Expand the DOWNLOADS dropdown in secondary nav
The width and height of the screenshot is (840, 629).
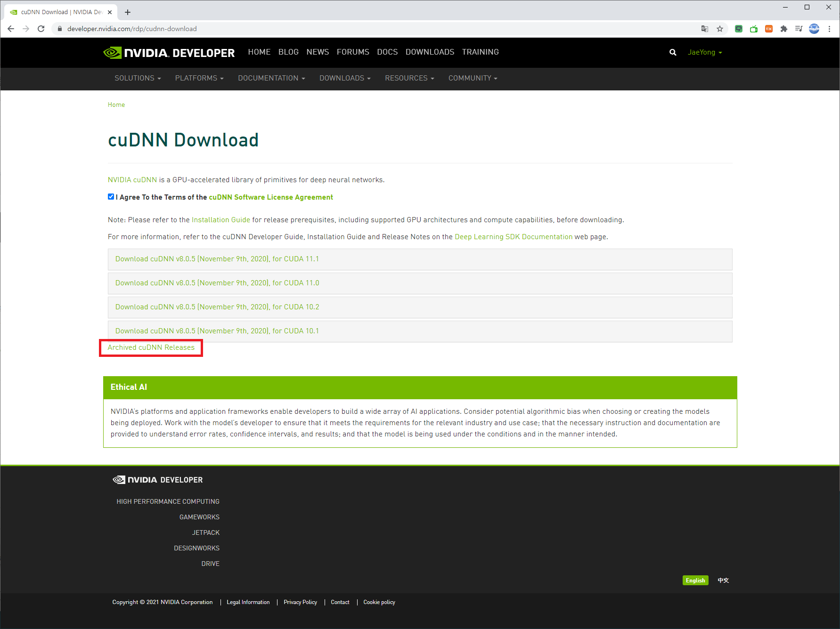point(345,78)
